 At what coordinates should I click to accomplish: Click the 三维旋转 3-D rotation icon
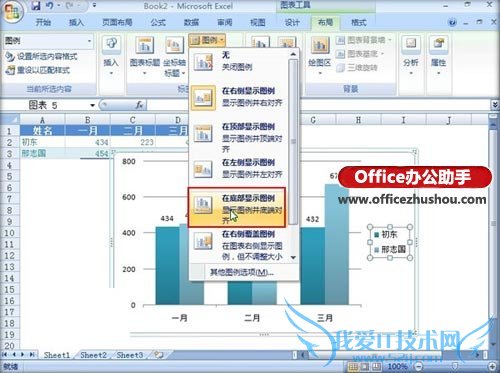(x=340, y=68)
